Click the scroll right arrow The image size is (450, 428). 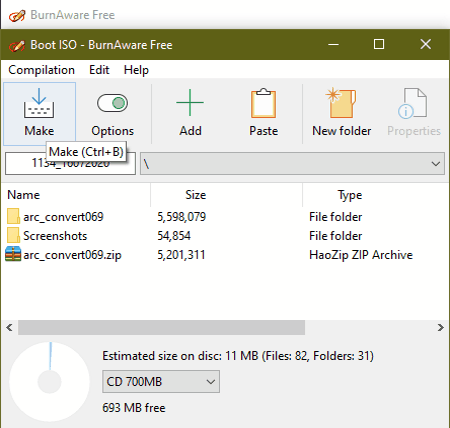click(x=441, y=328)
